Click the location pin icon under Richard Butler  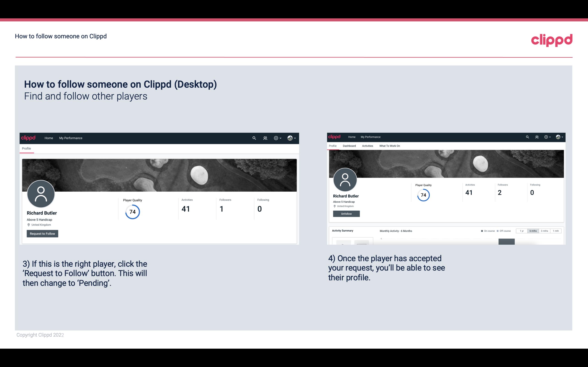[29, 225]
